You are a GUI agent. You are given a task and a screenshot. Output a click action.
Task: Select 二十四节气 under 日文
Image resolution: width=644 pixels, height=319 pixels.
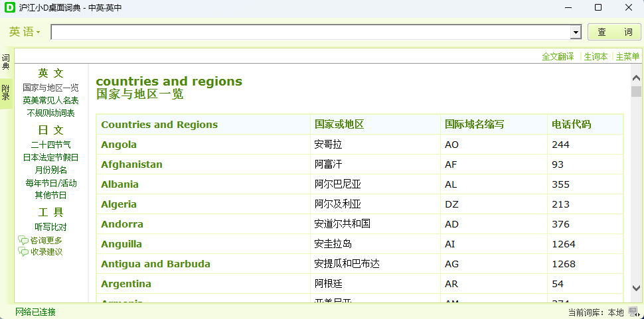(x=50, y=145)
